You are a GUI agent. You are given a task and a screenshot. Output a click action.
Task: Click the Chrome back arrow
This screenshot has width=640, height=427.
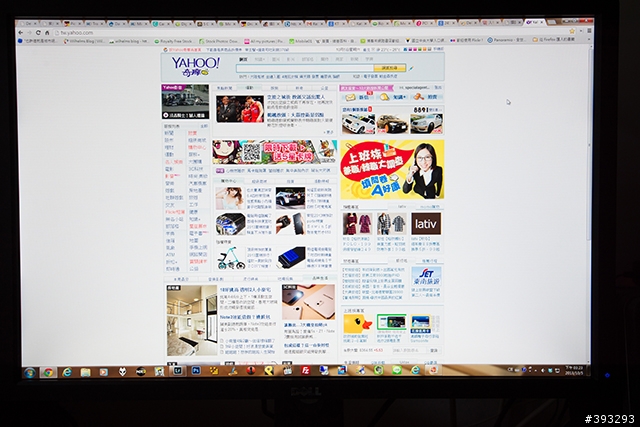(x=21, y=32)
